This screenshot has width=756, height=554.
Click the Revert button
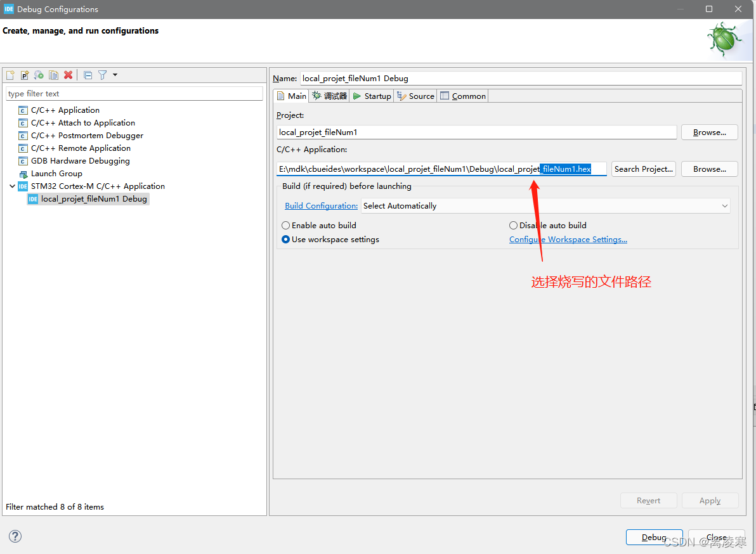[648, 501]
